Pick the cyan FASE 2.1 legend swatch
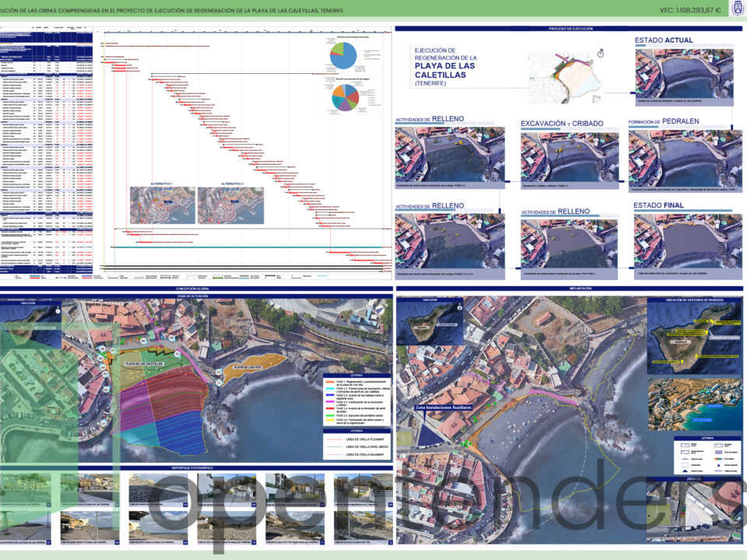This screenshot has width=747, height=560. coord(330,389)
